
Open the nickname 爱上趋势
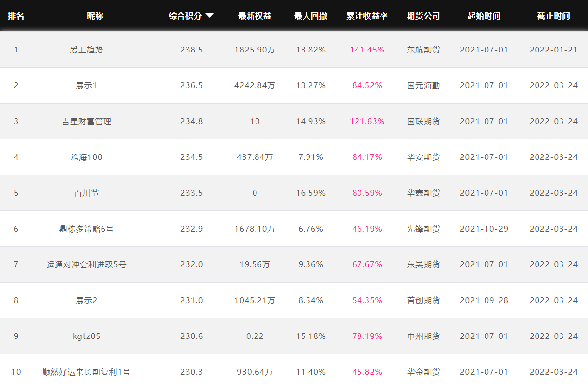pos(86,50)
